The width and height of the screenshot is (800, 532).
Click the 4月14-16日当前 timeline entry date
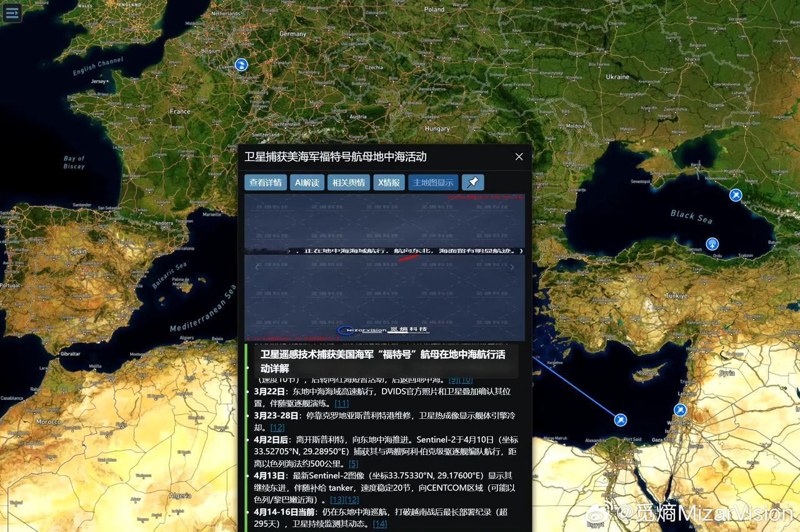pyautogui.click(x=285, y=512)
